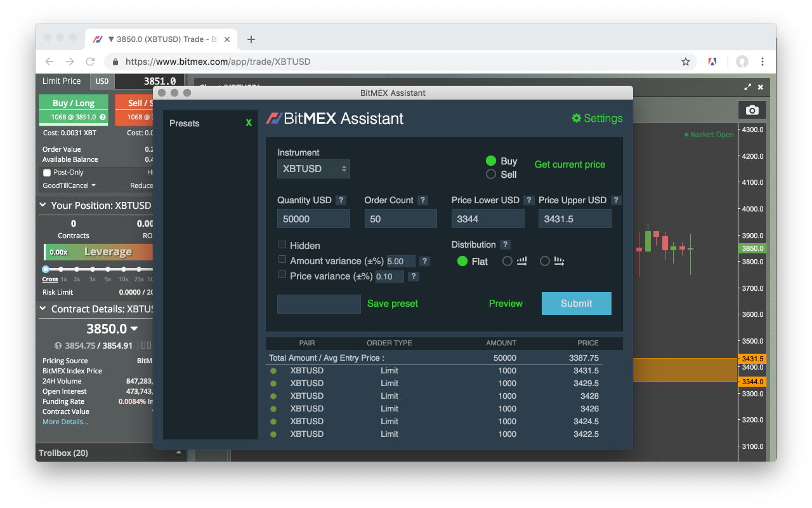This screenshot has width=812, height=508.
Task: Enable the Amount variance checkbox
Action: 282,259
